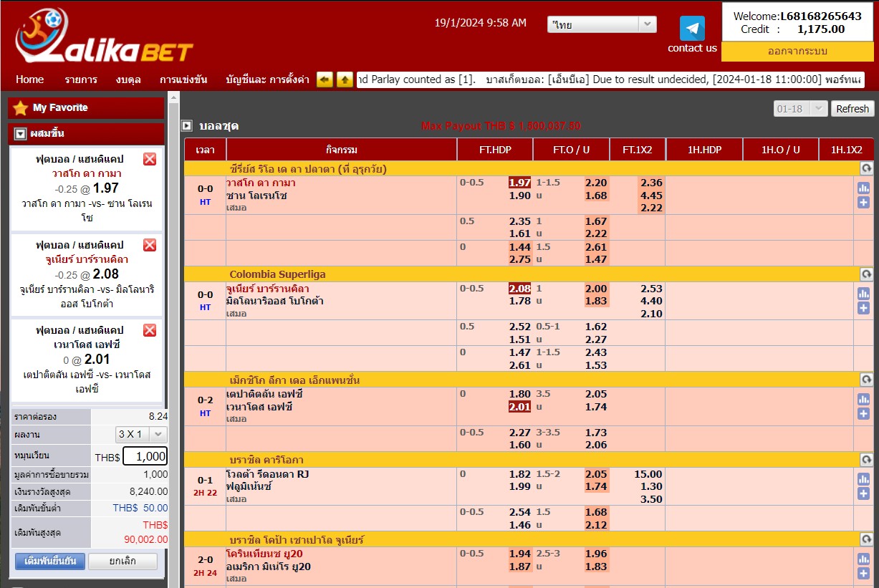The width and height of the screenshot is (879, 588).
Task: Click the My Favorite star icon
Action: [20, 108]
